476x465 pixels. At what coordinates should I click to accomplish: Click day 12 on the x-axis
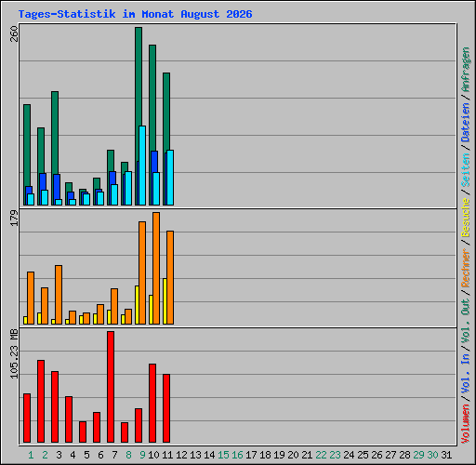click(181, 455)
